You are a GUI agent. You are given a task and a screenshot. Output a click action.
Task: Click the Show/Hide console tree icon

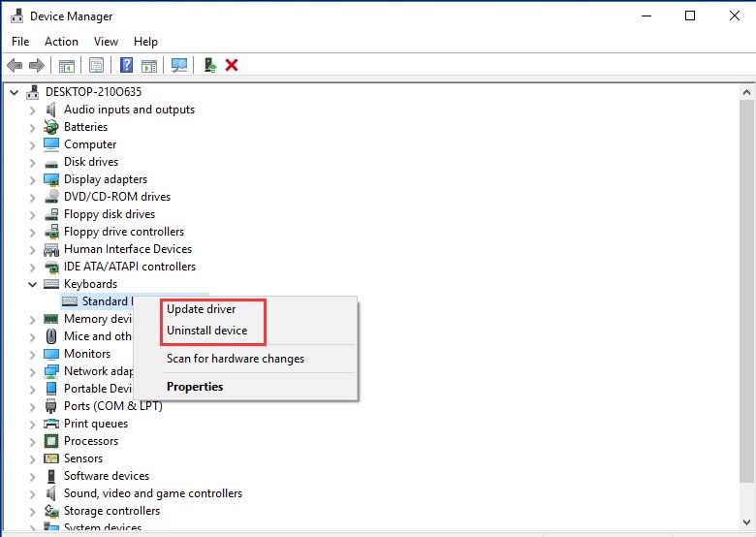(x=67, y=65)
